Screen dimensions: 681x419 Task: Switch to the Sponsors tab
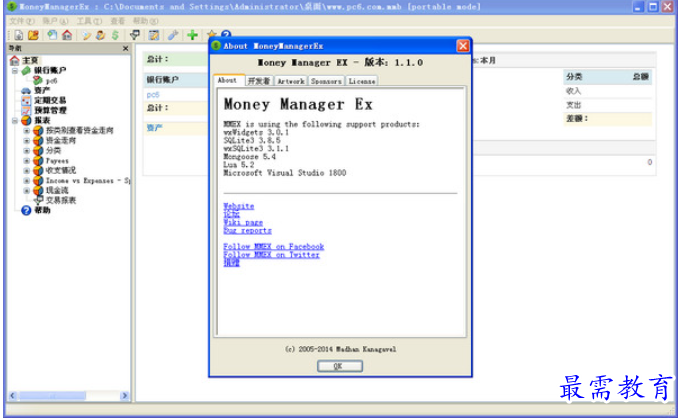[326, 81]
